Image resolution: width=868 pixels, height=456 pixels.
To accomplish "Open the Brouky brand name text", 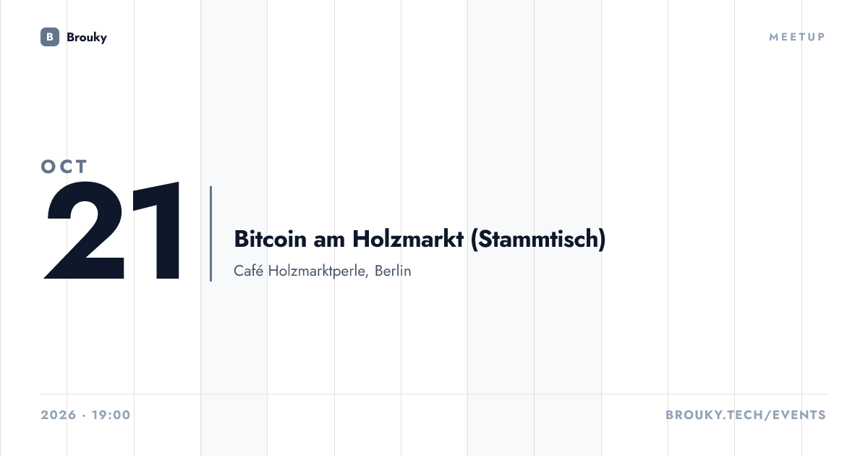I will click(x=87, y=37).
